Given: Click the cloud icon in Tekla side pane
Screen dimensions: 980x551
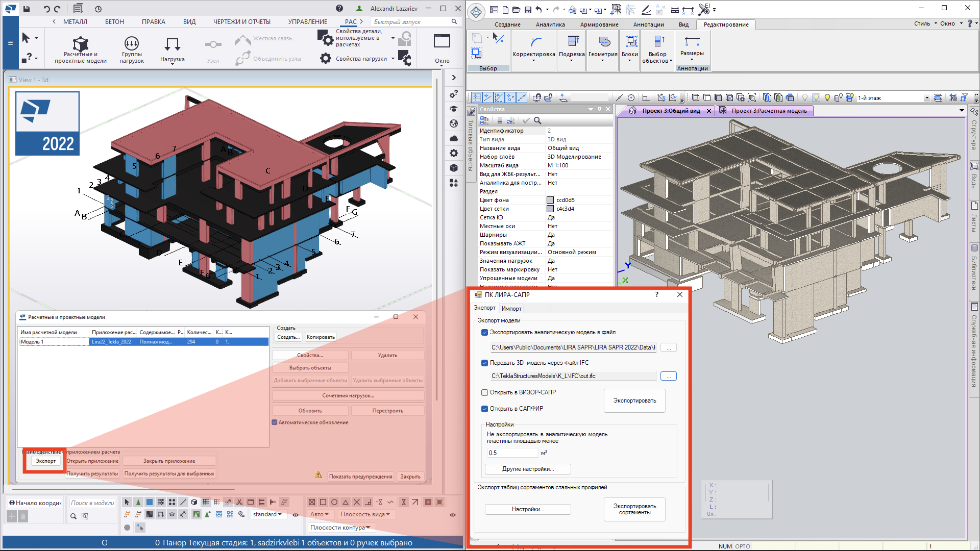Looking at the screenshot, I should [x=454, y=138].
